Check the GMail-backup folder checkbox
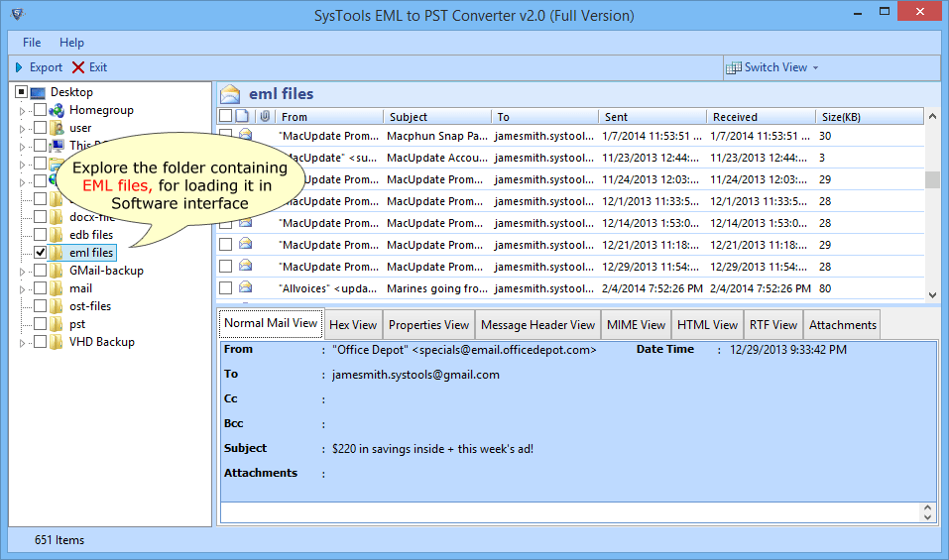949x560 pixels. pyautogui.click(x=40, y=270)
